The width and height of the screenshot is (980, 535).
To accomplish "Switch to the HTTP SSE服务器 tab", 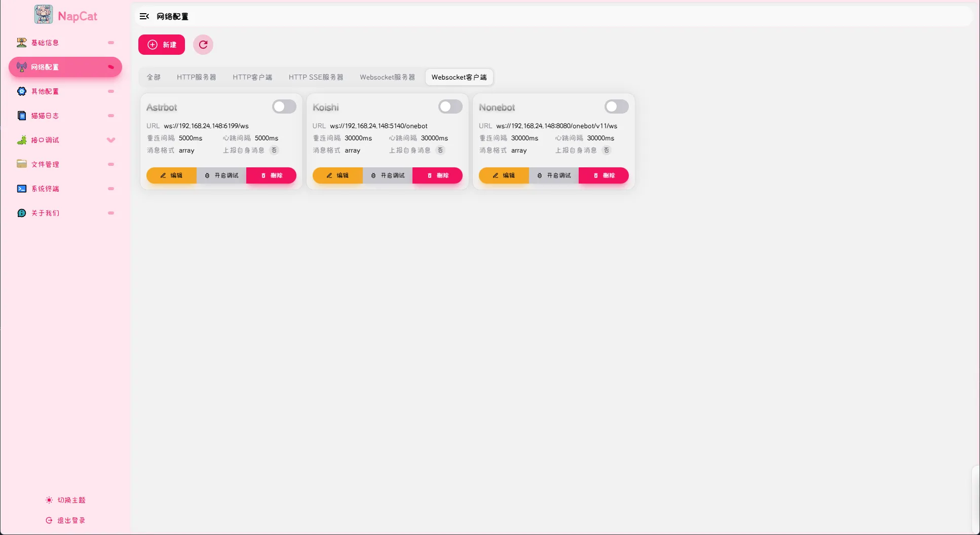I will tap(316, 77).
